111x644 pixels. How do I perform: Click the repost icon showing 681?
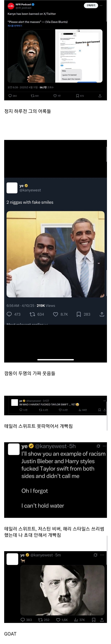[x=32, y=96]
